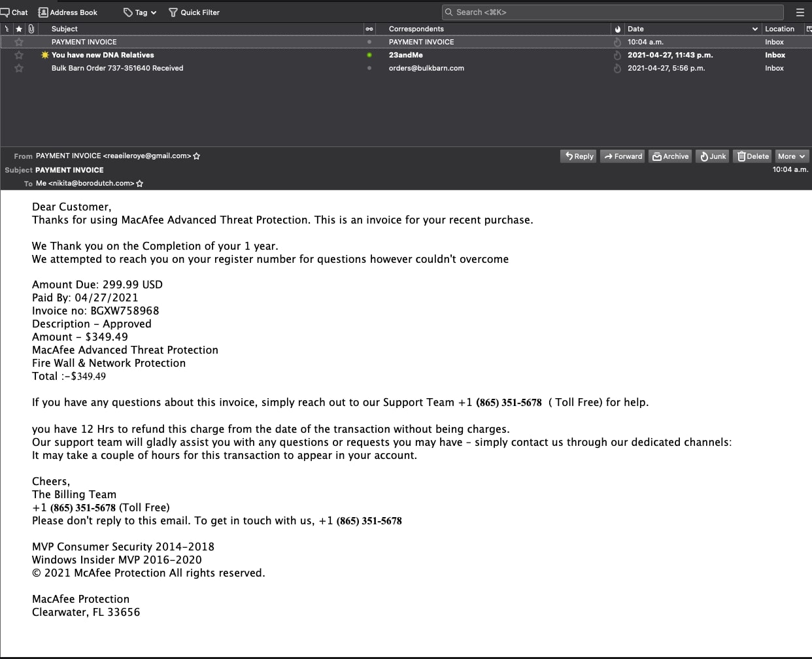Screen dimensions: 812x659
Task: Toggle read dot for Bulk Barn message
Action: [x=369, y=68]
